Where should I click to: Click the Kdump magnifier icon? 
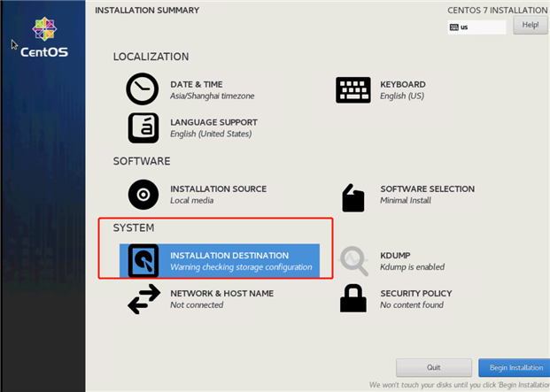[x=353, y=261]
